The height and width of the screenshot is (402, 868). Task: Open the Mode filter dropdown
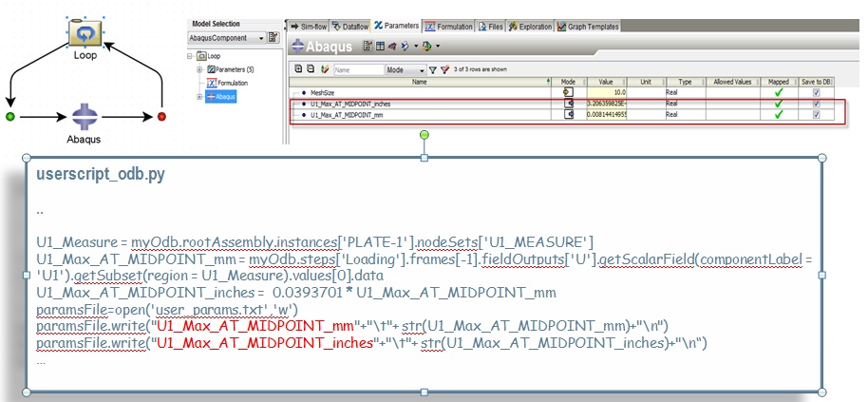[x=406, y=69]
